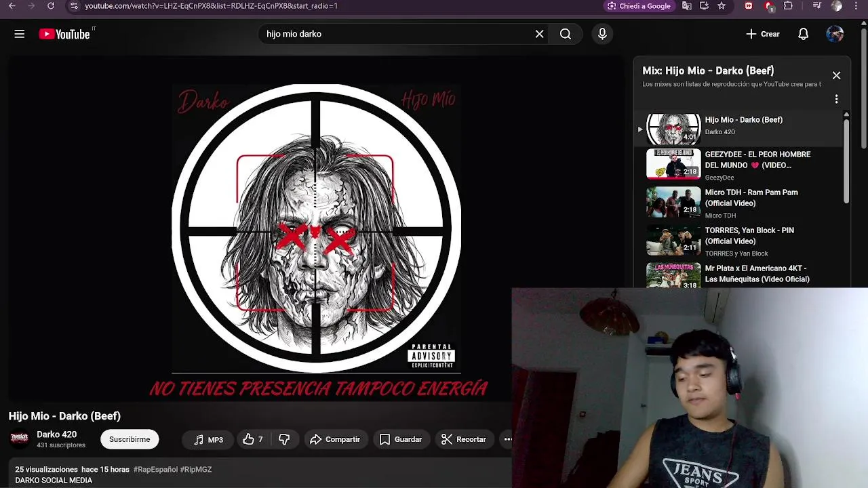Open the notifications bell
The height and width of the screenshot is (488, 868).
click(803, 34)
